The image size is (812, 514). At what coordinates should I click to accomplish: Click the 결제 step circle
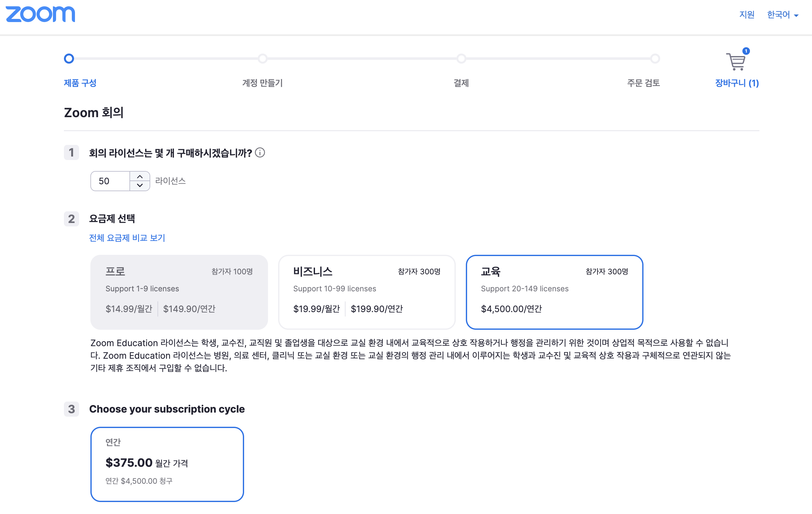tap(461, 59)
